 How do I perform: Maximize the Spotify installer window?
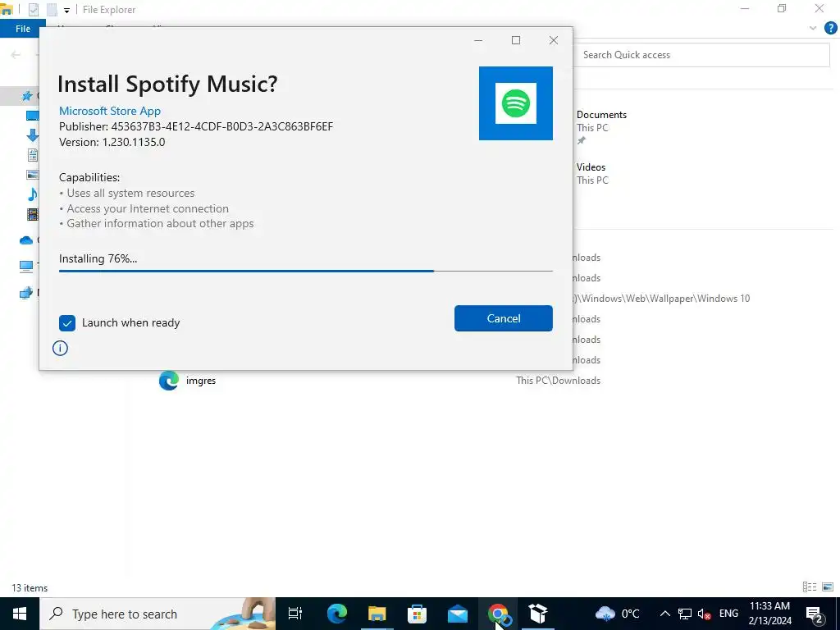coord(516,40)
